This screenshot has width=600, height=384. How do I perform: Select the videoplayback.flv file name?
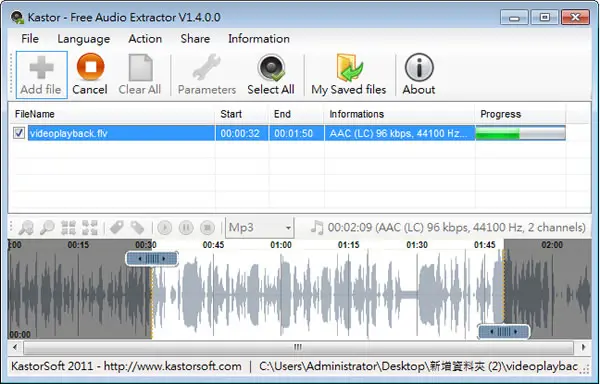coord(69,133)
